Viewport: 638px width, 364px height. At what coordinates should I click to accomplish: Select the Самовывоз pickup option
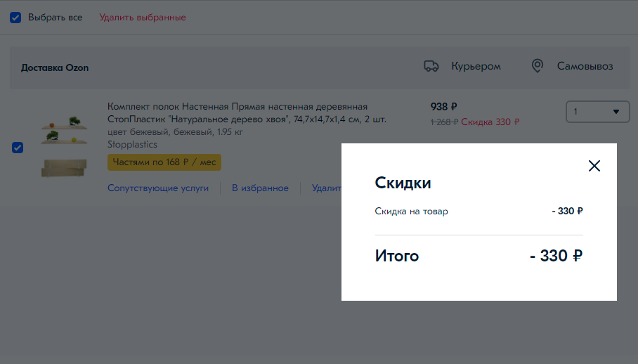585,66
